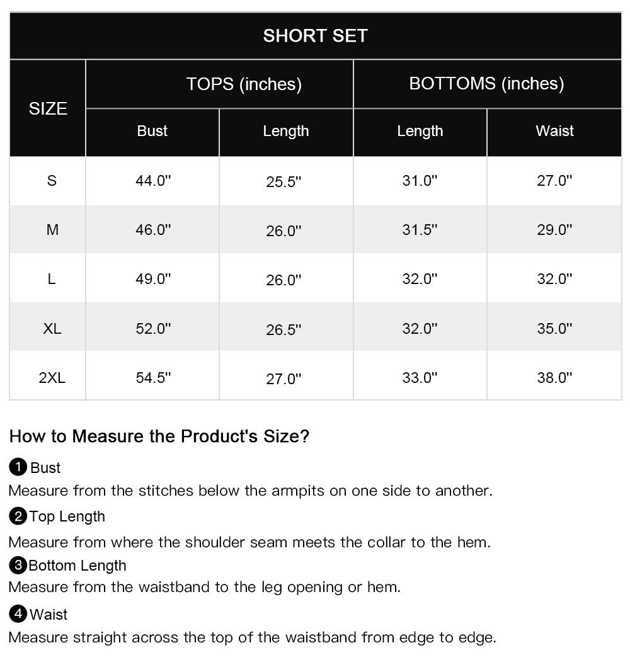The height and width of the screenshot is (672, 630).
Task: Click the number 1 circle beside Bust
Action: pyautogui.click(x=18, y=467)
